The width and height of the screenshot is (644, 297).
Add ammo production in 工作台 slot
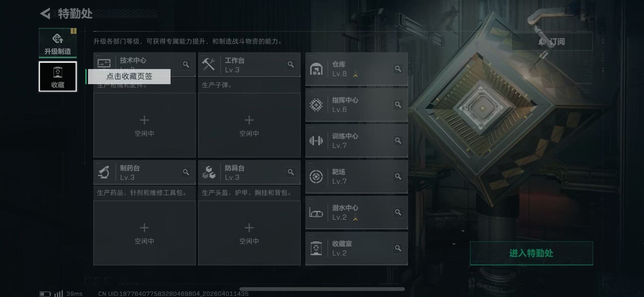[x=249, y=125]
